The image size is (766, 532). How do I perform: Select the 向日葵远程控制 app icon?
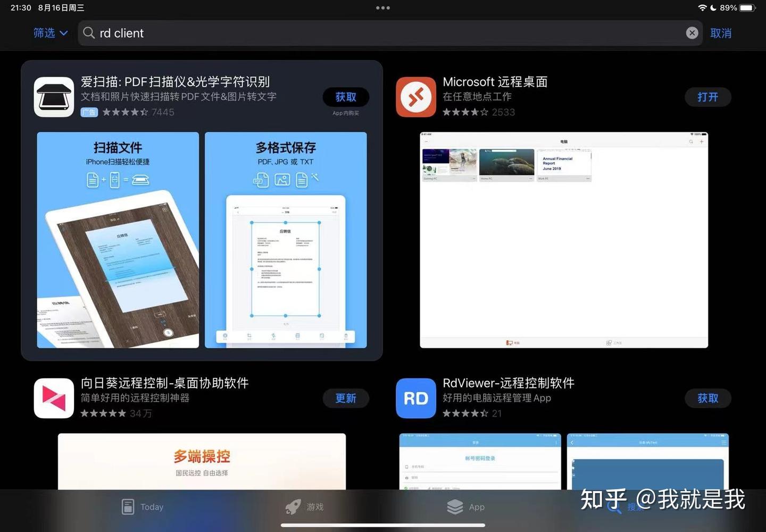53,398
